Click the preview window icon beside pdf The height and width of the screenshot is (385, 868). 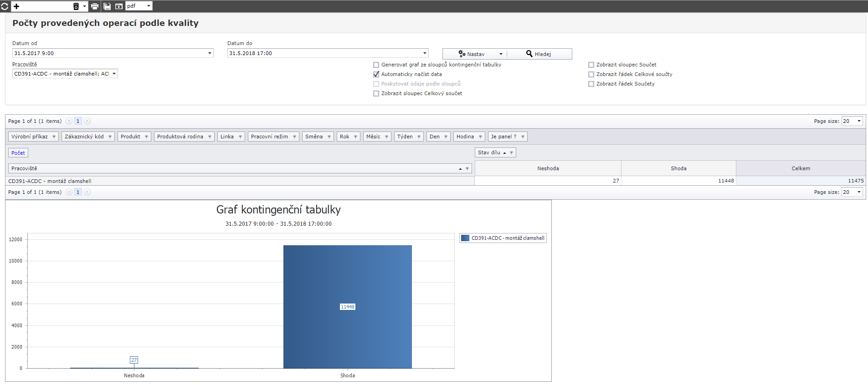click(x=119, y=6)
